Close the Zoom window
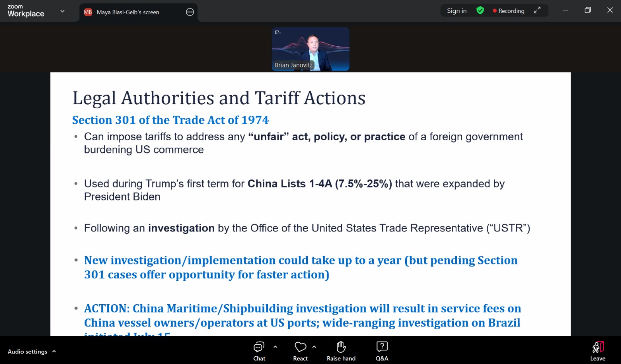The width and height of the screenshot is (621, 364). 610,10
